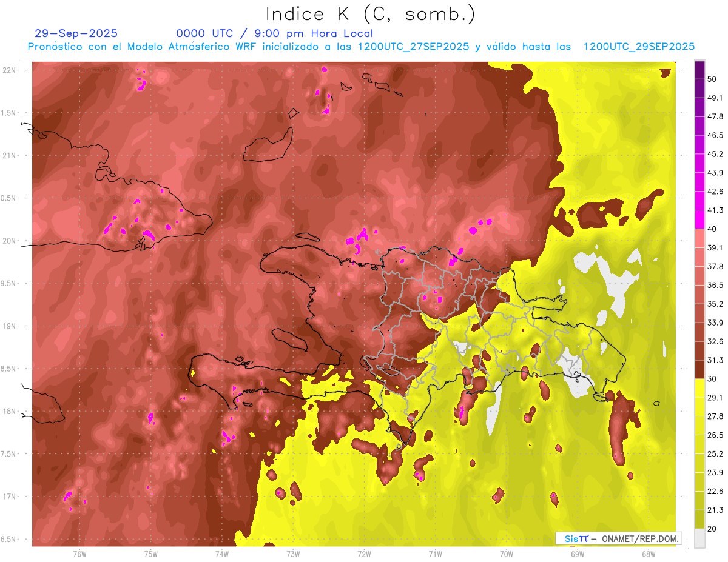Click the color bar value "46.5"
The height and width of the screenshot is (562, 728).
tap(715, 135)
